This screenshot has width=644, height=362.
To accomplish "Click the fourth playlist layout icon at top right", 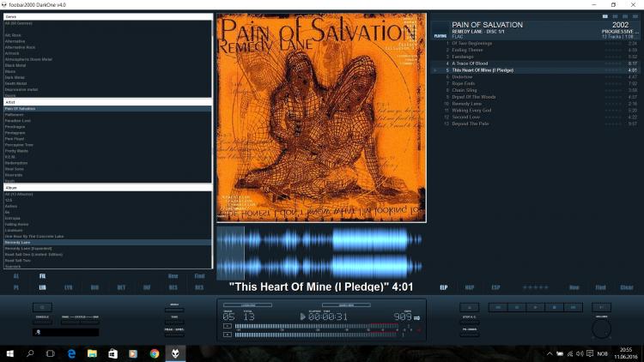I will 635,16.
